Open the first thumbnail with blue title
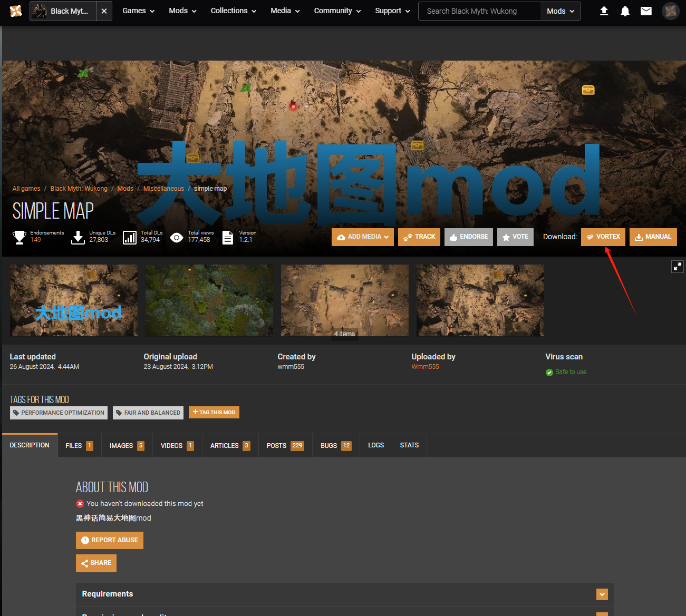 (x=74, y=300)
